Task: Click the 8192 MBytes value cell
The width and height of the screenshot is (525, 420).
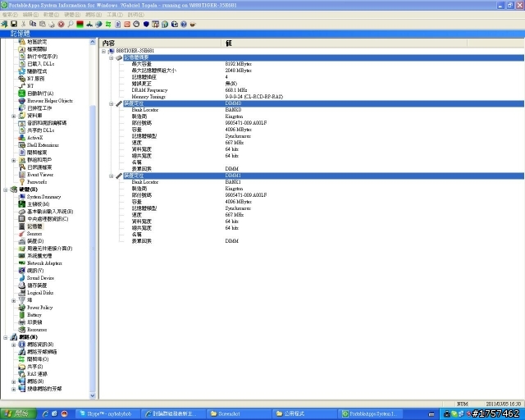Action: pyautogui.click(x=239, y=64)
